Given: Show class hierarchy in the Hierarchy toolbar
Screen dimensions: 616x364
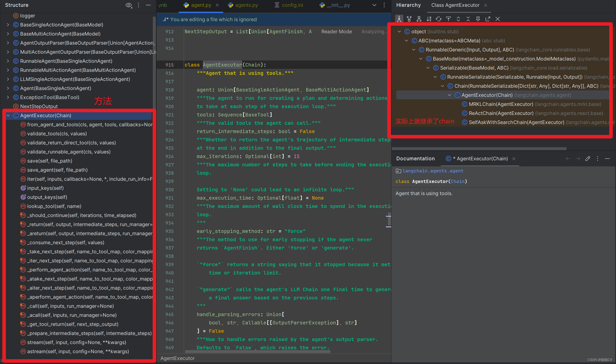Looking at the screenshot, I should (x=399, y=19).
